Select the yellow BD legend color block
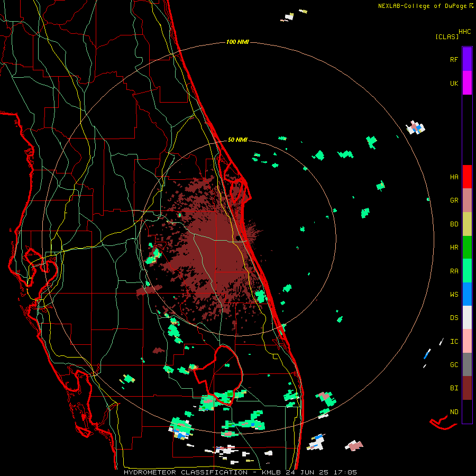The height and width of the screenshot is (476, 476). [467, 224]
